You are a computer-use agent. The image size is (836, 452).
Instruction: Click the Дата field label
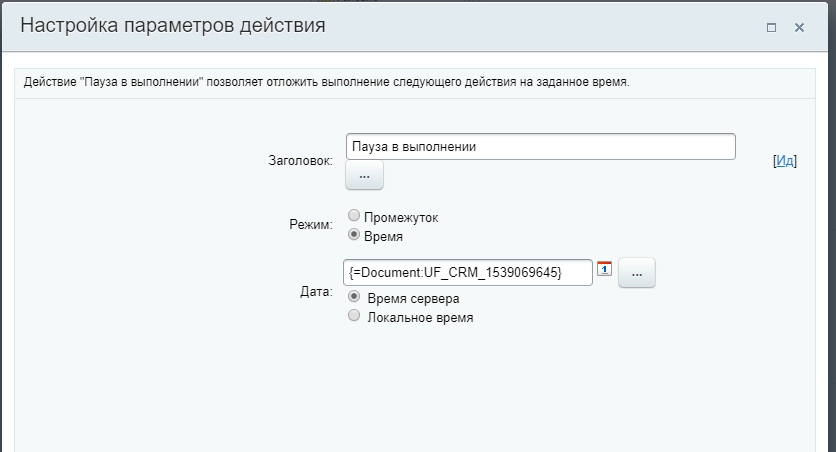tap(315, 292)
